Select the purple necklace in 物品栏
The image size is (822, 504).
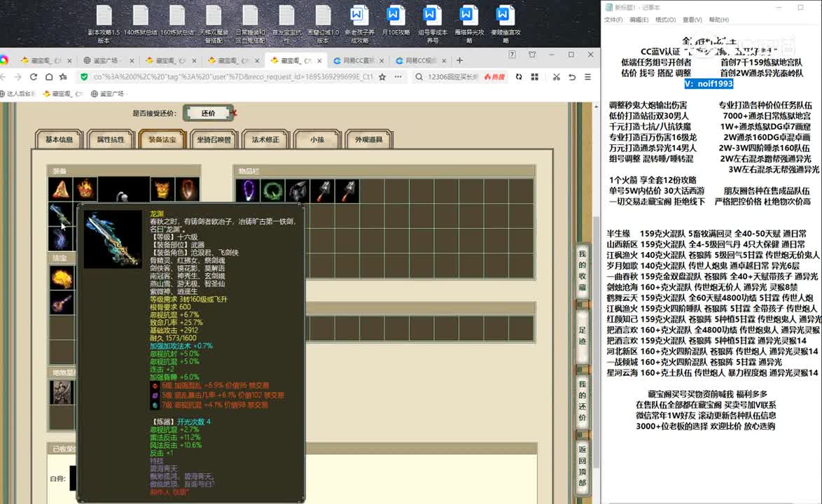tap(247, 190)
